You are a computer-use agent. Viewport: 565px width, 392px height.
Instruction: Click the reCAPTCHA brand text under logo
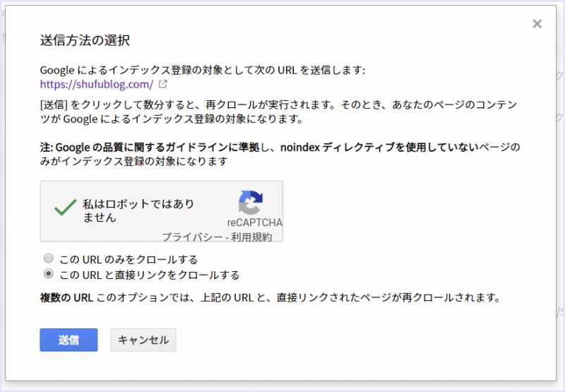click(x=254, y=222)
